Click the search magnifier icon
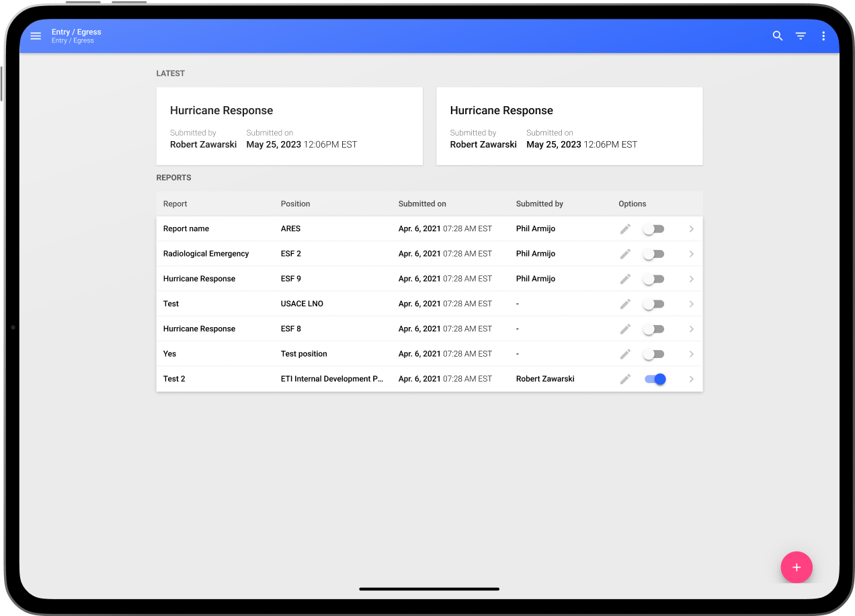 click(778, 36)
